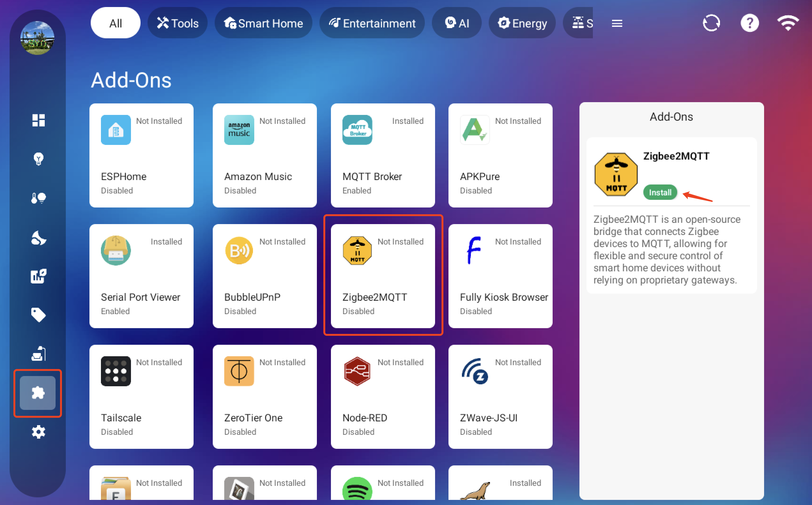Open the Zigbee2MQTT add-on card
812x505 pixels.
pyautogui.click(x=383, y=276)
